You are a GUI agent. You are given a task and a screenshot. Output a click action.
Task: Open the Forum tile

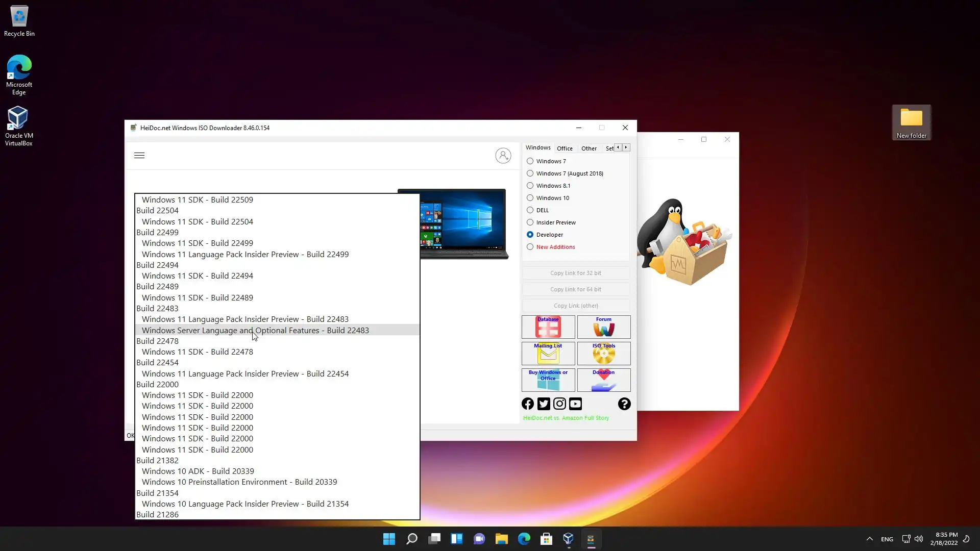pos(604,327)
